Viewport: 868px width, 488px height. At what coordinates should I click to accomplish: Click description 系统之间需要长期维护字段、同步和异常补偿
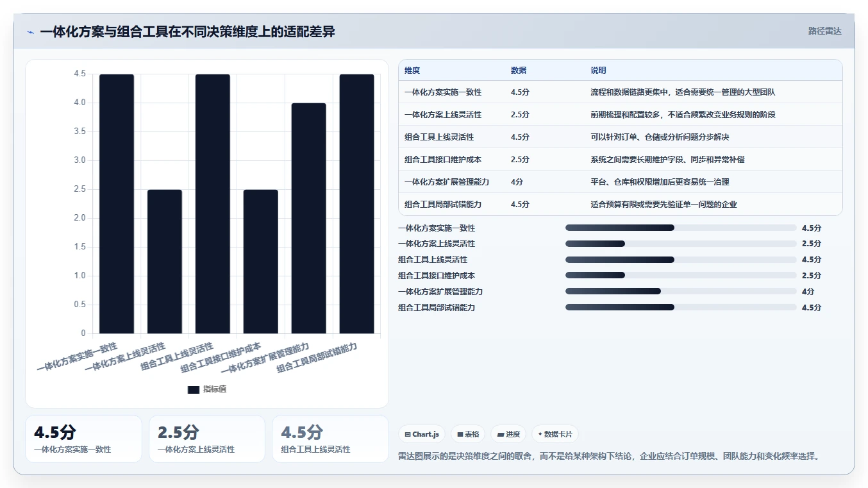[x=667, y=160]
